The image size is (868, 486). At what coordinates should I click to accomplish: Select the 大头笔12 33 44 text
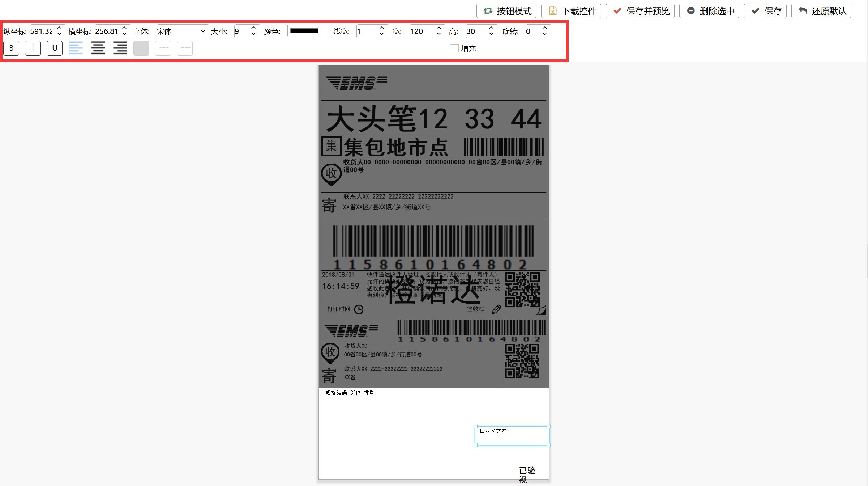[434, 119]
